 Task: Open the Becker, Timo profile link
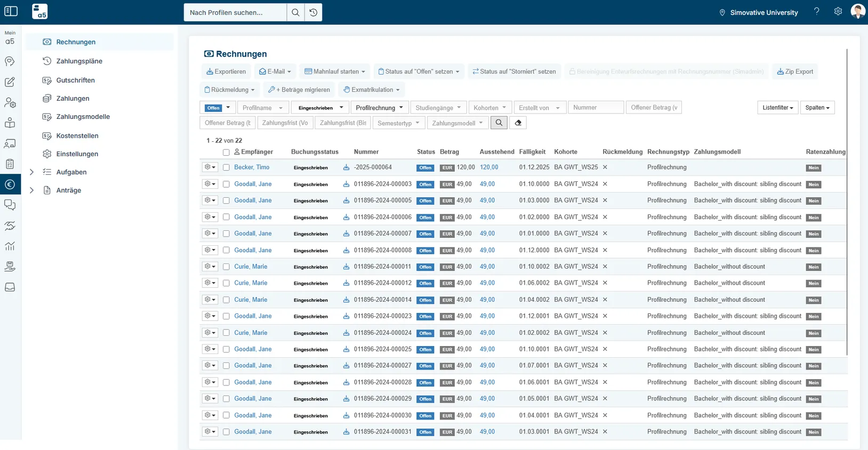point(252,167)
